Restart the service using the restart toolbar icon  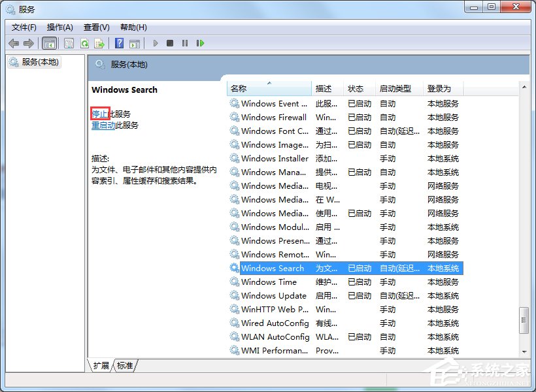coord(200,43)
